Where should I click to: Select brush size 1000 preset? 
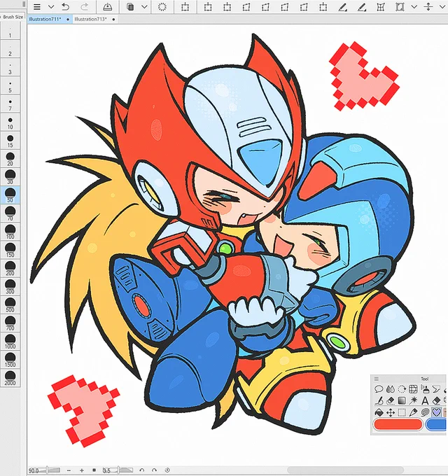(10, 341)
